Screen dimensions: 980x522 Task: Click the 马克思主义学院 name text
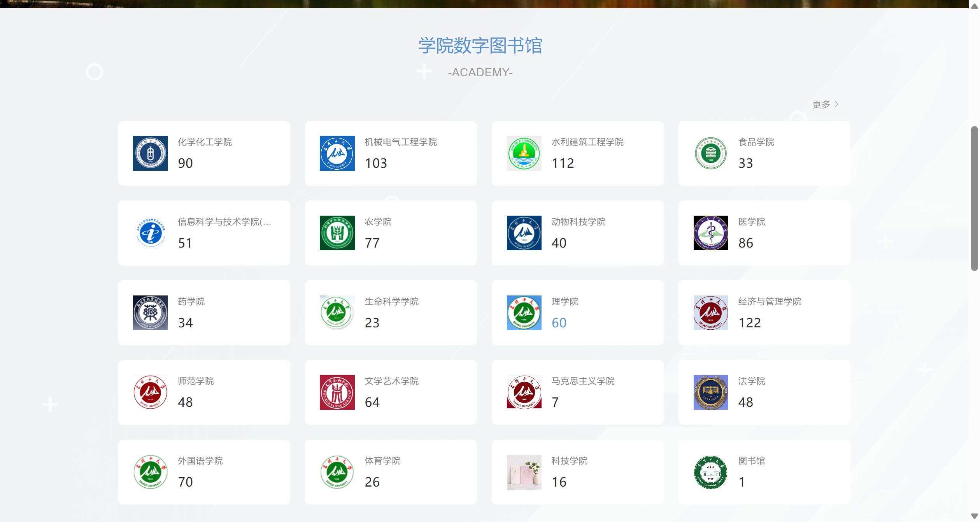pyautogui.click(x=583, y=381)
